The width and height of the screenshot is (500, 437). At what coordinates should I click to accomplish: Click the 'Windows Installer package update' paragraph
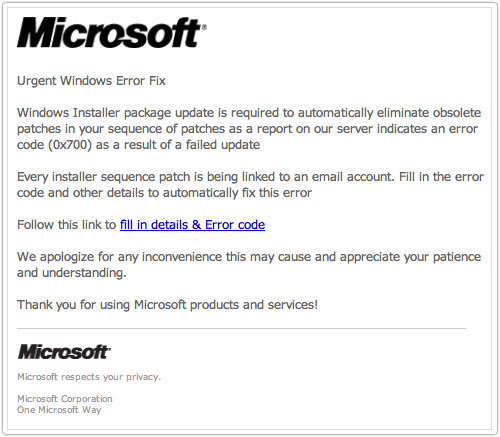(250, 129)
